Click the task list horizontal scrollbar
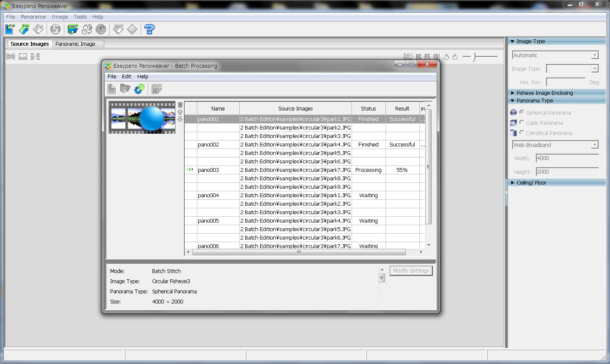The image size is (610, 364). 299,252
